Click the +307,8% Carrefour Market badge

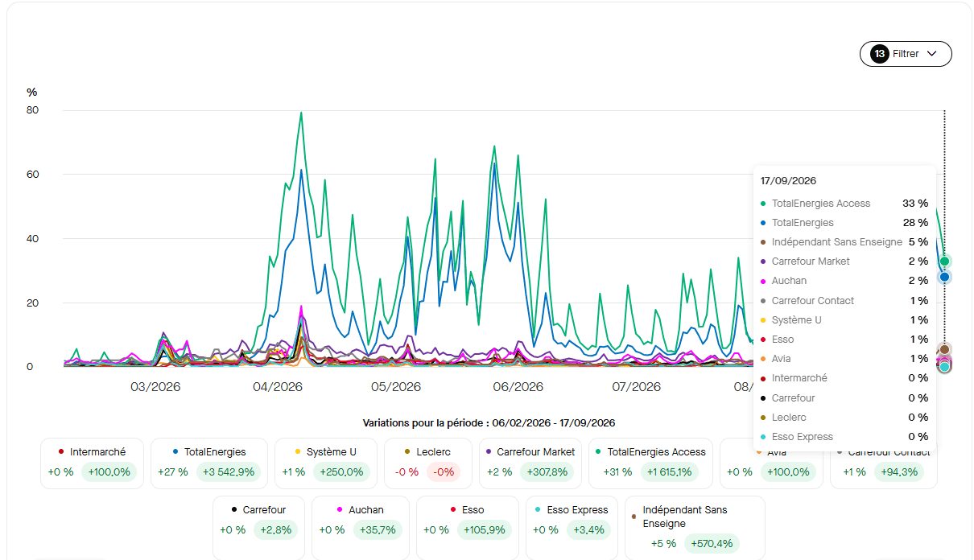point(547,472)
